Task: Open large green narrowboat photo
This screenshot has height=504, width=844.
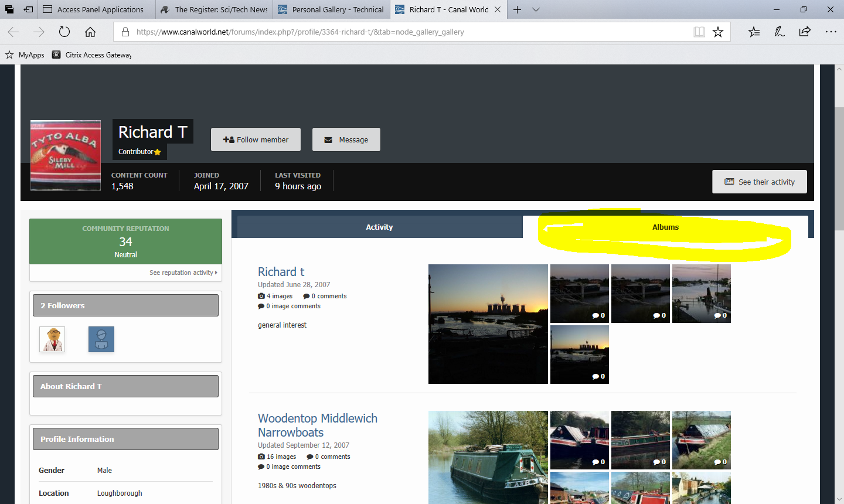Action: (x=488, y=457)
